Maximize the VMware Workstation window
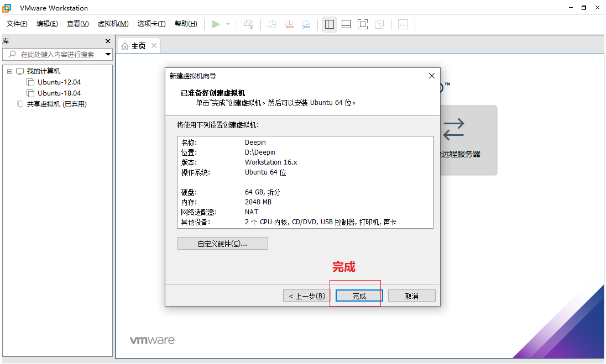Image resolution: width=606 pixels, height=364 pixels. coord(583,8)
